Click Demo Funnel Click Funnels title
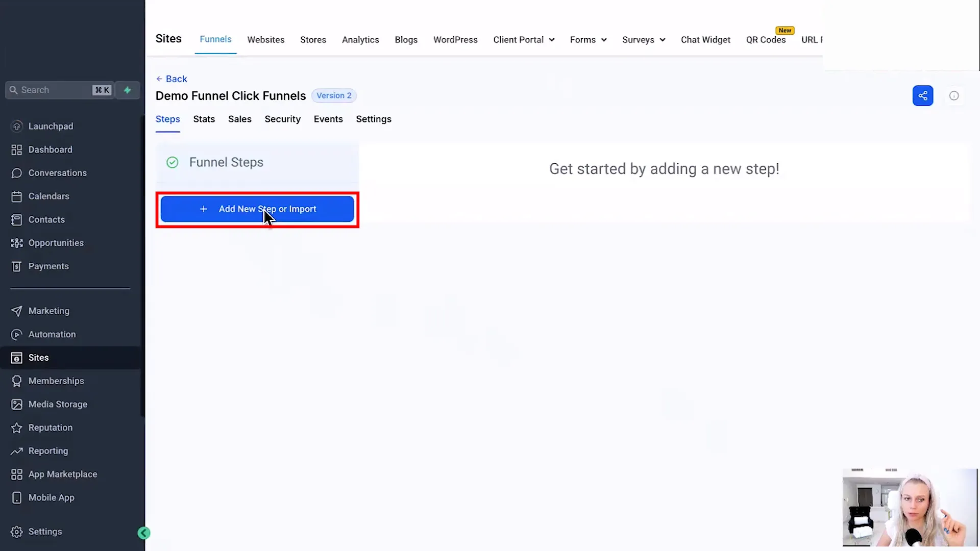Viewport: 980px width, 551px height. click(231, 96)
